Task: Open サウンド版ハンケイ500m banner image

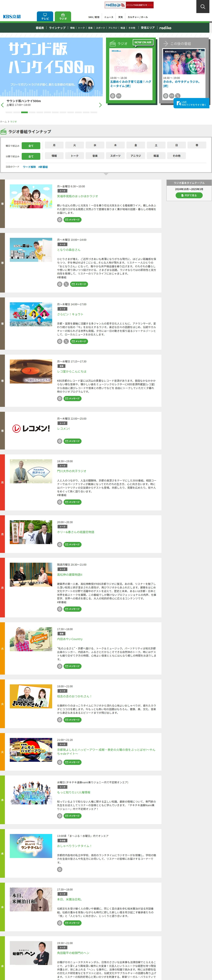Action: click(x=51, y=67)
